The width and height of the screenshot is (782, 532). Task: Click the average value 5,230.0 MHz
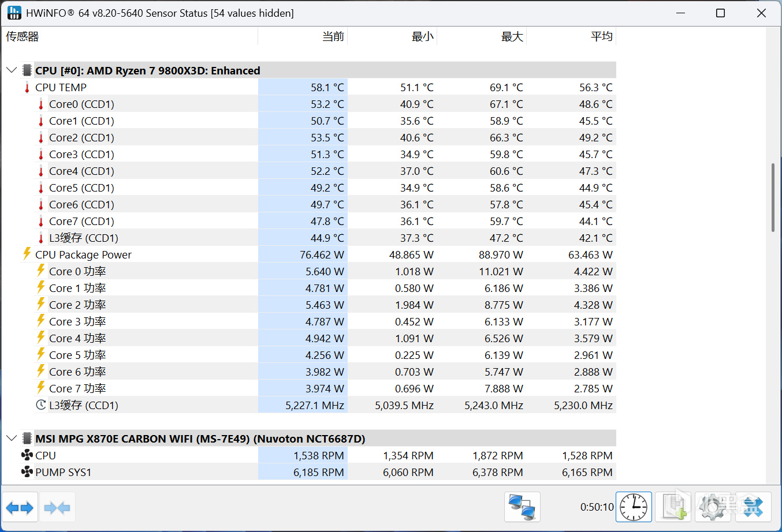583,406
